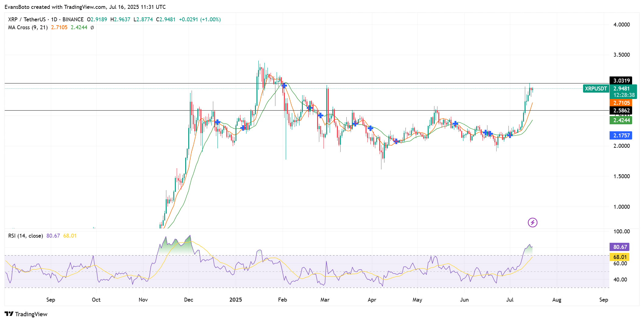Click the current price 2.9481 countdown label
644x322 pixels.
(x=623, y=92)
